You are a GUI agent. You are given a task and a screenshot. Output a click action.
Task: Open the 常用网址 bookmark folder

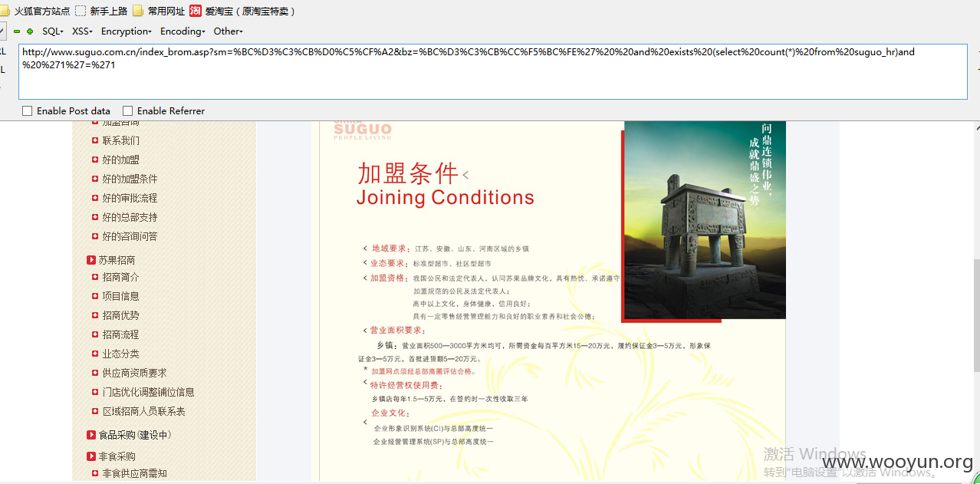[x=159, y=11]
